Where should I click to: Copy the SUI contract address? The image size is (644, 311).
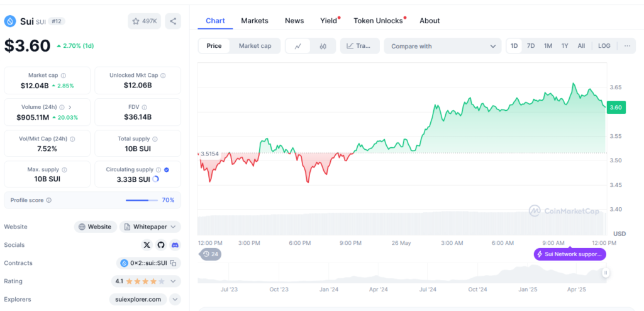pyautogui.click(x=174, y=263)
